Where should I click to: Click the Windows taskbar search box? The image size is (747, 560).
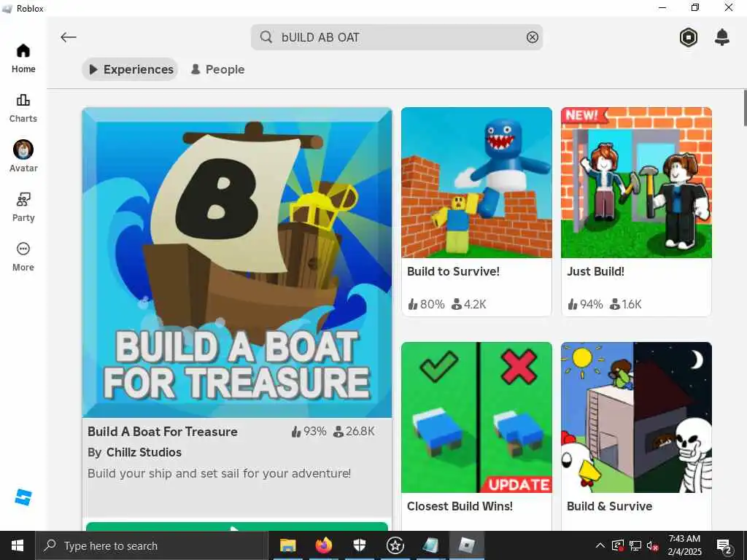(152, 545)
